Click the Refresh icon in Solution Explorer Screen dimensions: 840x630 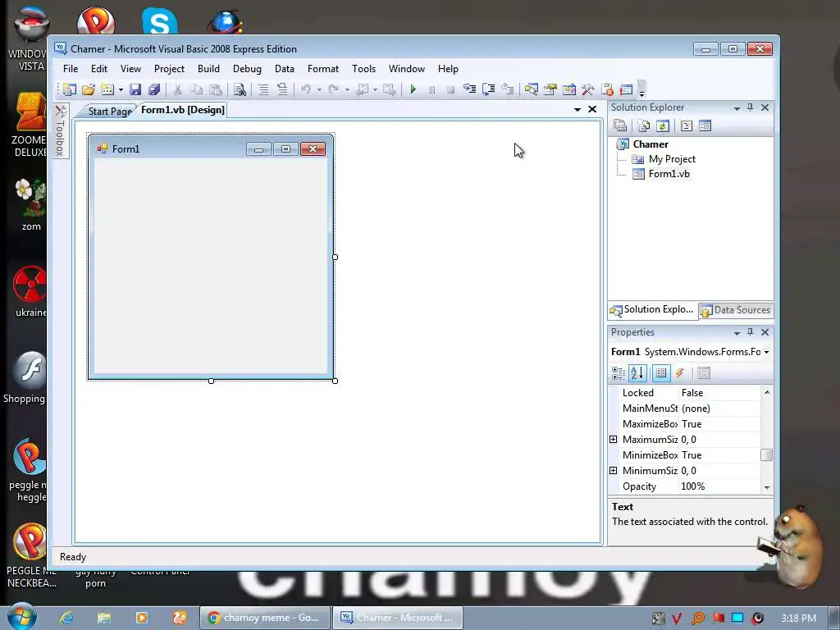(x=663, y=126)
